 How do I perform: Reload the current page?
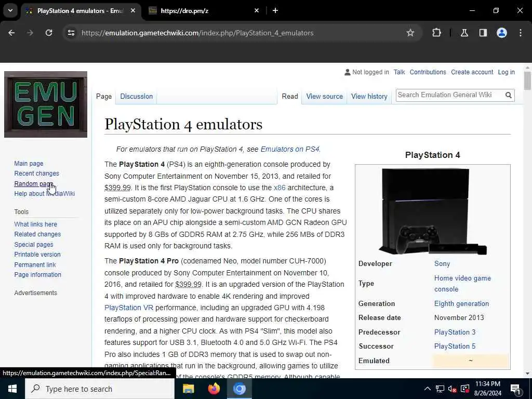(49, 33)
